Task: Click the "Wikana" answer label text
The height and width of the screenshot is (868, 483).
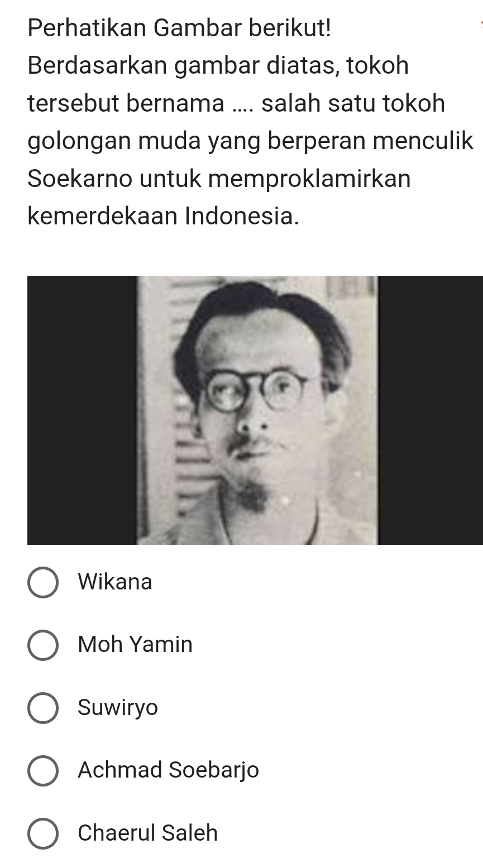Action: coord(115,582)
